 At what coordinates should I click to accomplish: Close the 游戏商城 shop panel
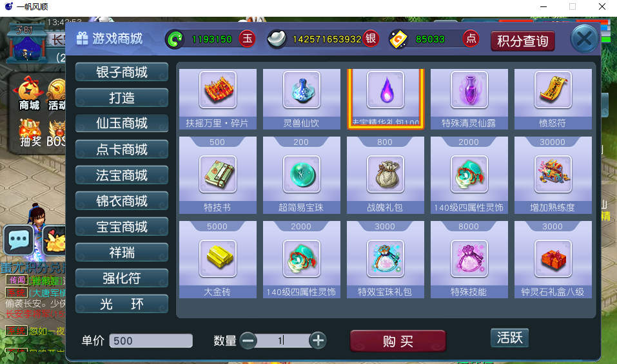point(584,39)
